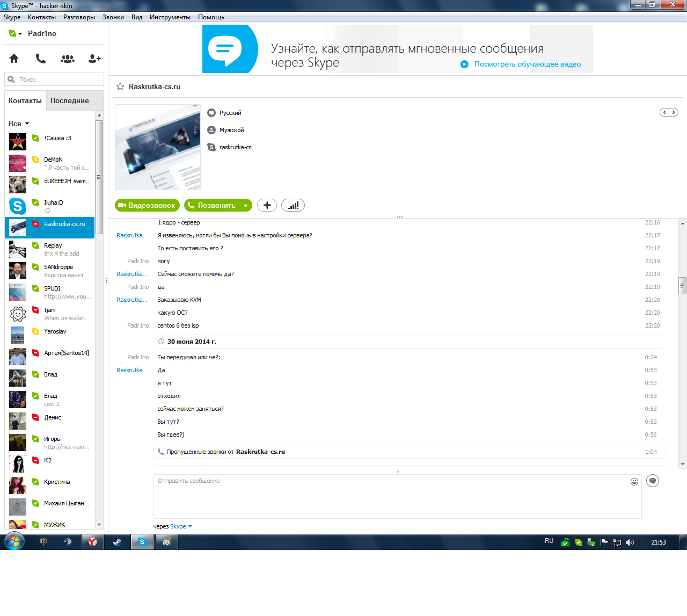This screenshot has height=616, width=687.
Task: Open the emoticon smiley picker
Action: point(634,482)
